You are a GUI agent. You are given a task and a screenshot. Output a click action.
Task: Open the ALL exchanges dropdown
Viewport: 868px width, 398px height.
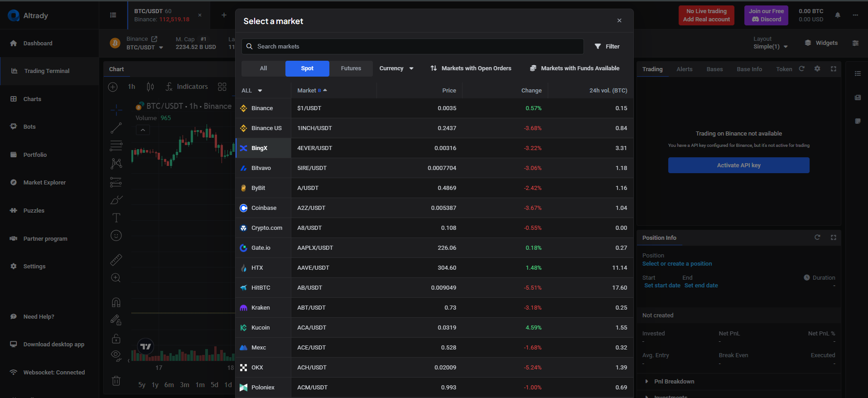(252, 91)
